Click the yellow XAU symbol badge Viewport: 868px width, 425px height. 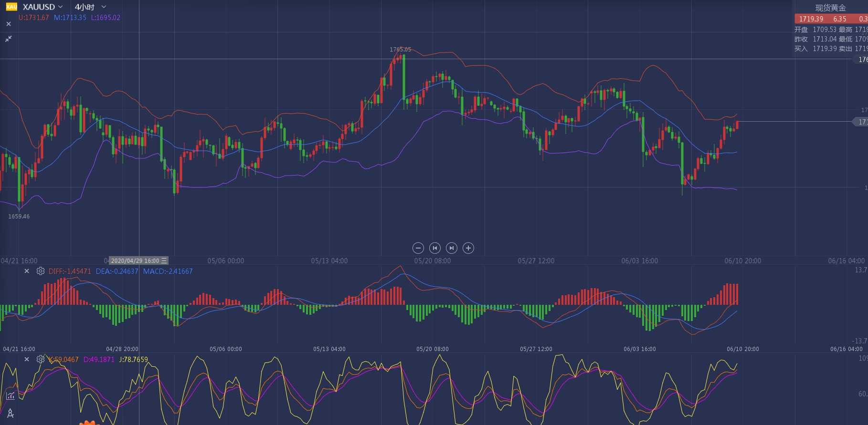11,7
